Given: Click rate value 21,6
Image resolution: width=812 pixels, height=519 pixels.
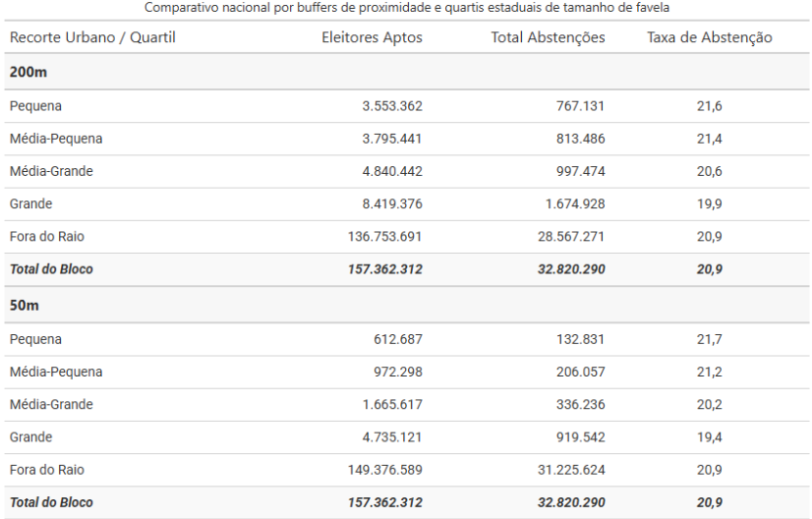Looking at the screenshot, I should pyautogui.click(x=710, y=106).
